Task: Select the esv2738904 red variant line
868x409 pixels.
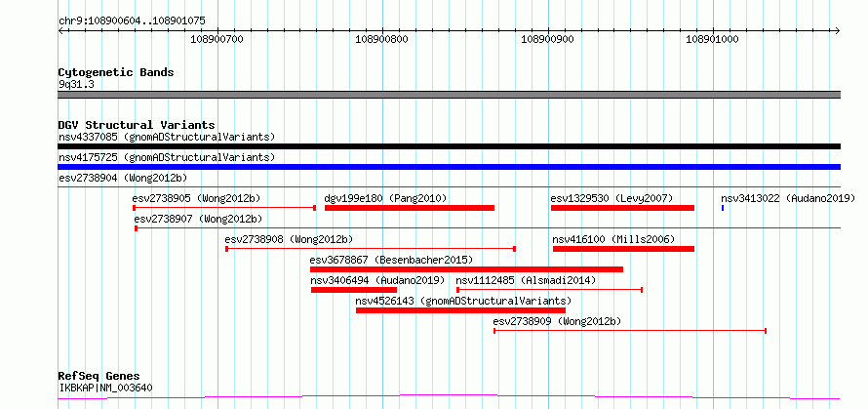Action: click(449, 187)
